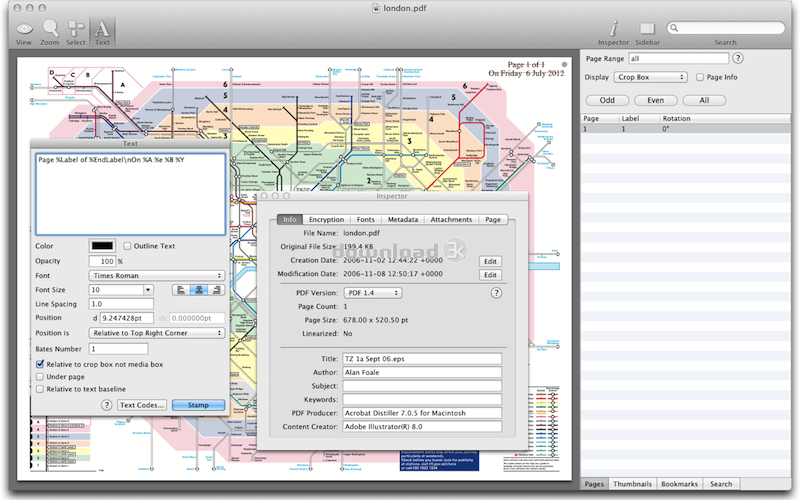Set left text alignment

click(181, 290)
